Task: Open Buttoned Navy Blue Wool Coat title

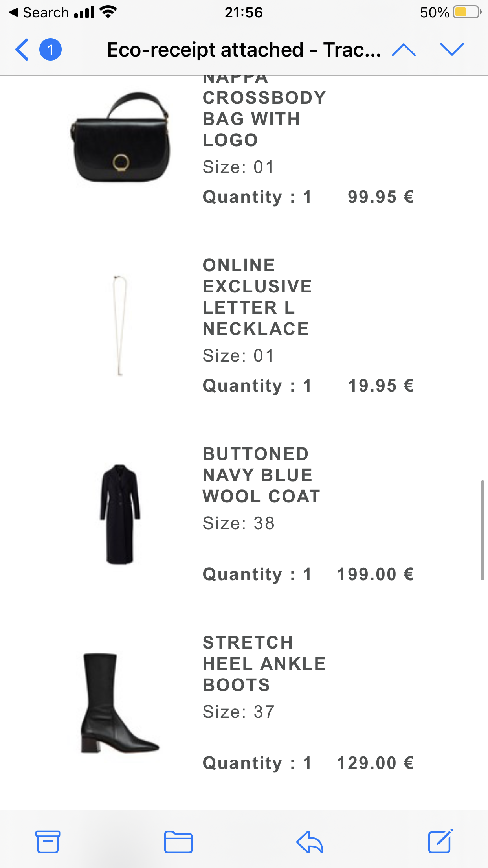Action: [x=261, y=475]
